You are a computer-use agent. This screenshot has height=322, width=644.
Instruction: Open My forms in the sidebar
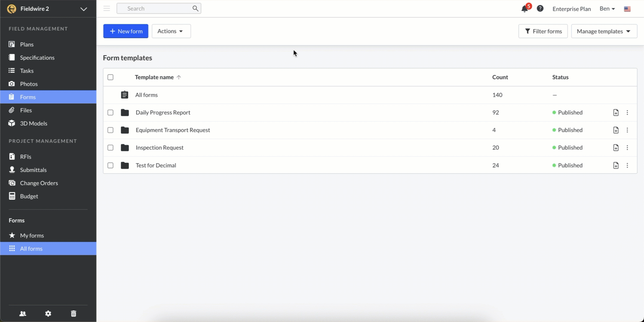[32, 236]
